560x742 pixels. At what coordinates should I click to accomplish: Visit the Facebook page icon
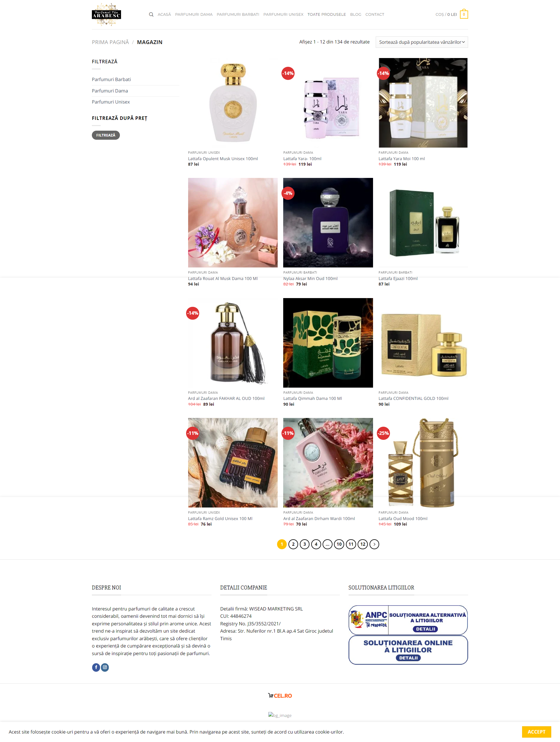tap(96, 667)
